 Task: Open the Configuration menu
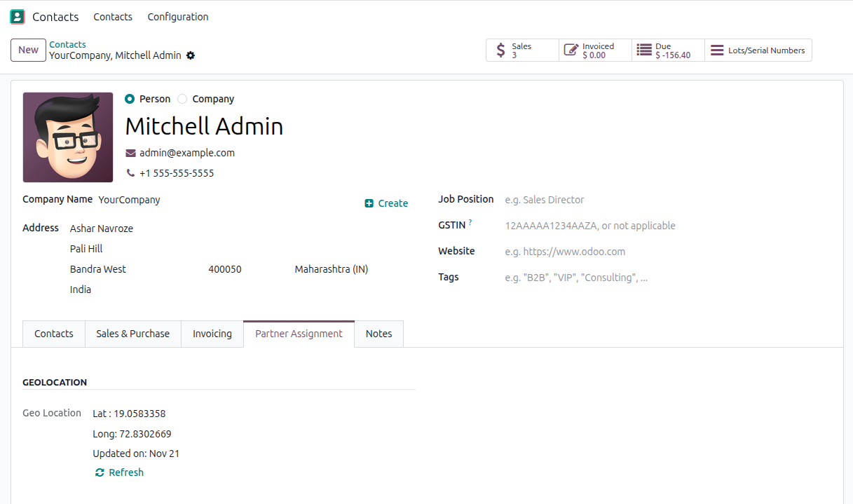click(x=177, y=16)
